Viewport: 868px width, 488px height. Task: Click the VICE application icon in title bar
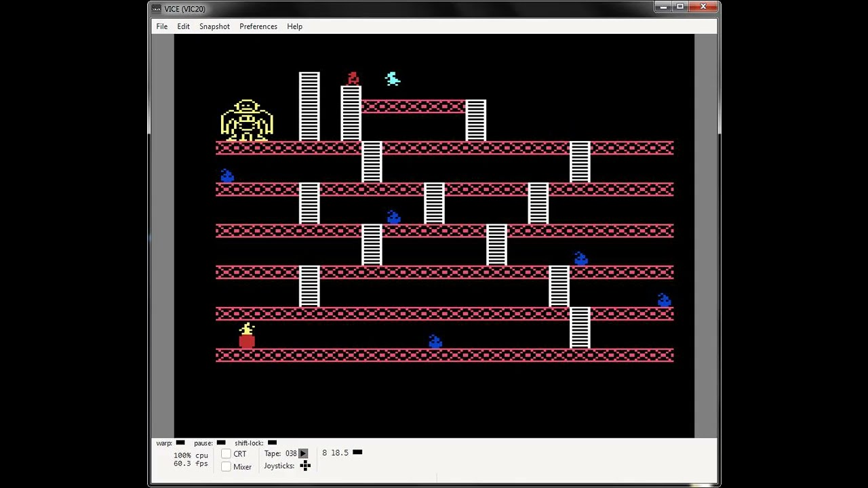pyautogui.click(x=157, y=9)
